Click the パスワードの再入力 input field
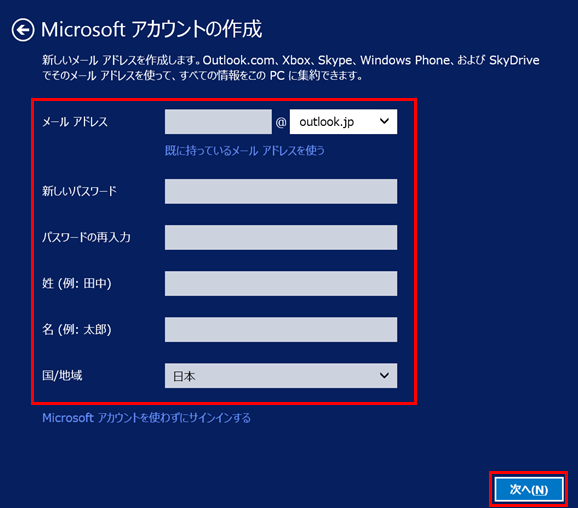Viewport: 578px width, 508px height. click(x=281, y=237)
